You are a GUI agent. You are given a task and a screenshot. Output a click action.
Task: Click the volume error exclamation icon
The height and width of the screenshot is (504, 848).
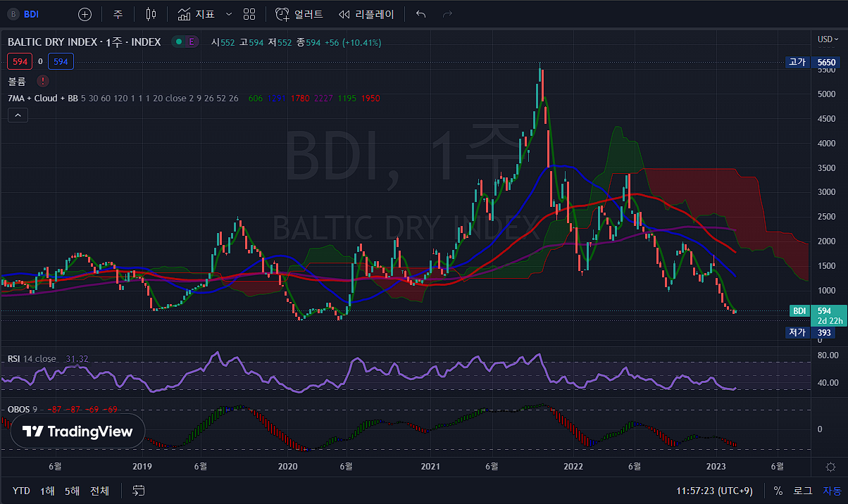coord(43,81)
